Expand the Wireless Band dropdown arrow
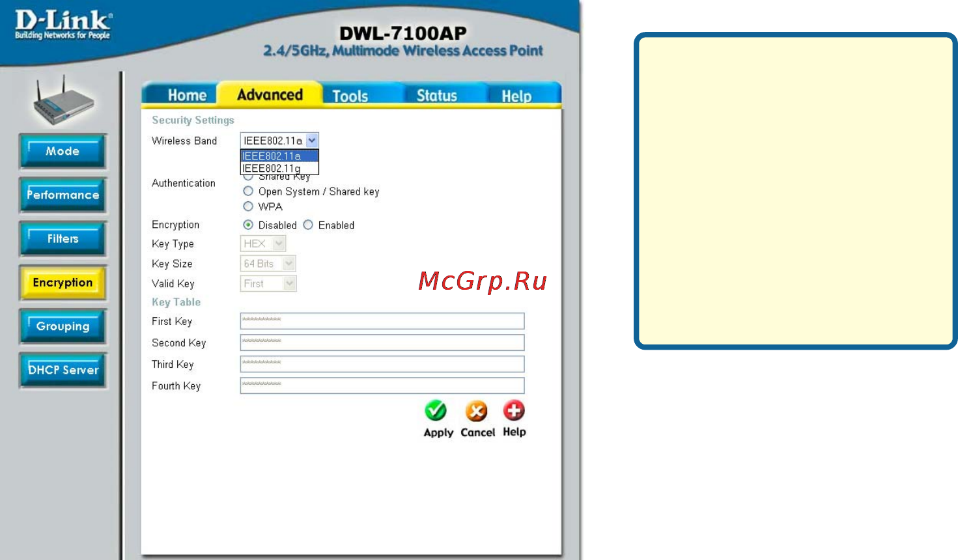Screen dimensions: 958x560 pyautogui.click(x=312, y=140)
